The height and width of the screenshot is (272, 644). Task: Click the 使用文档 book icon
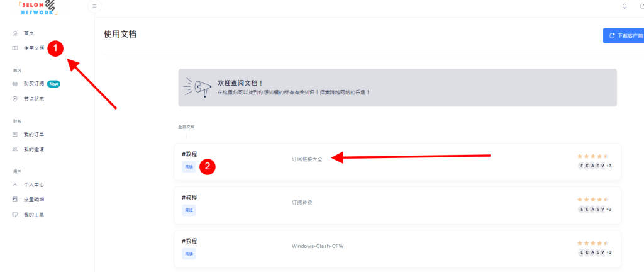[15, 48]
